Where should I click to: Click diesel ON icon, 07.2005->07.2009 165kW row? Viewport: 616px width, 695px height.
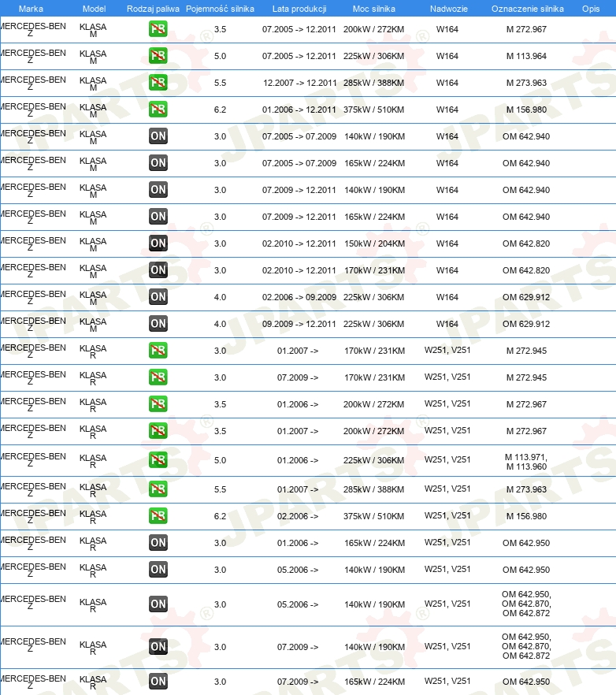[158, 162]
